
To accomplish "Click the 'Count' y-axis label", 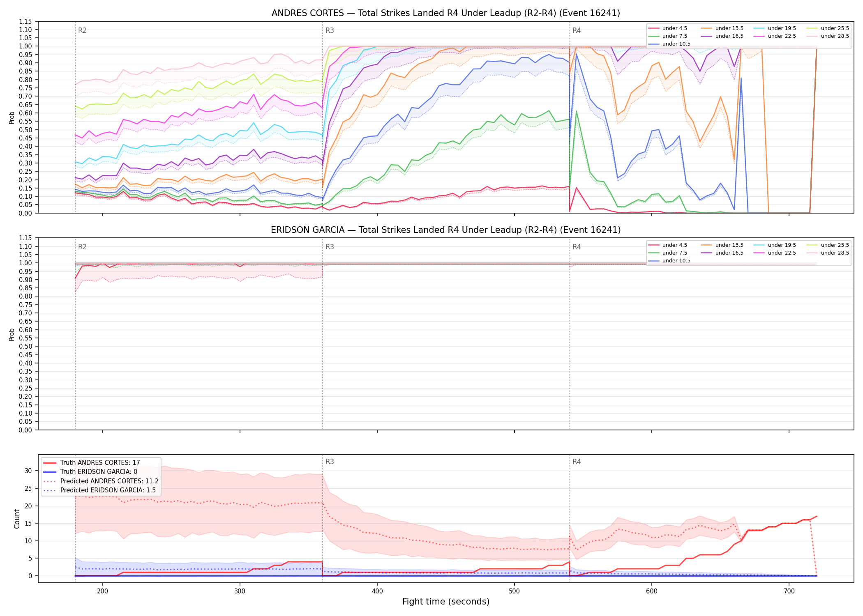I will [x=17, y=519].
